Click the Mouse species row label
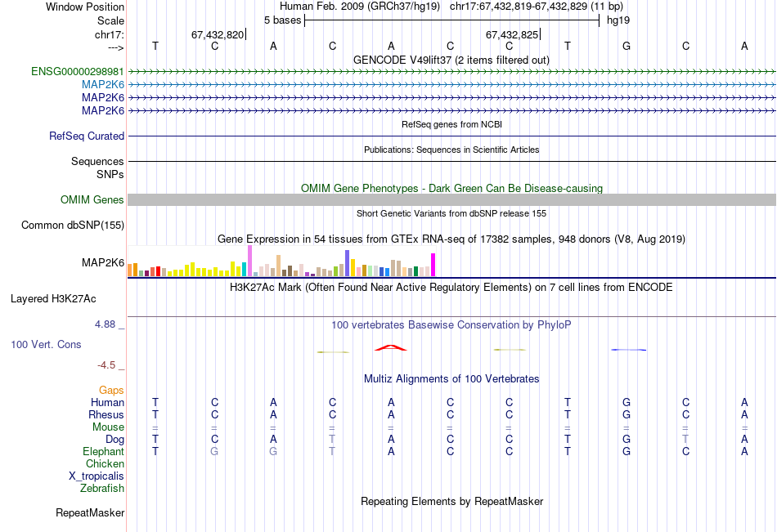This screenshot has width=777, height=532. (x=108, y=427)
